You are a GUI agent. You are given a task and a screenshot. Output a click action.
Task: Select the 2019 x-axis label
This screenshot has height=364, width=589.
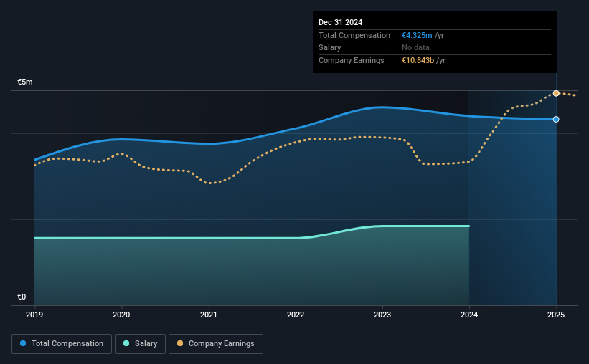(34, 315)
